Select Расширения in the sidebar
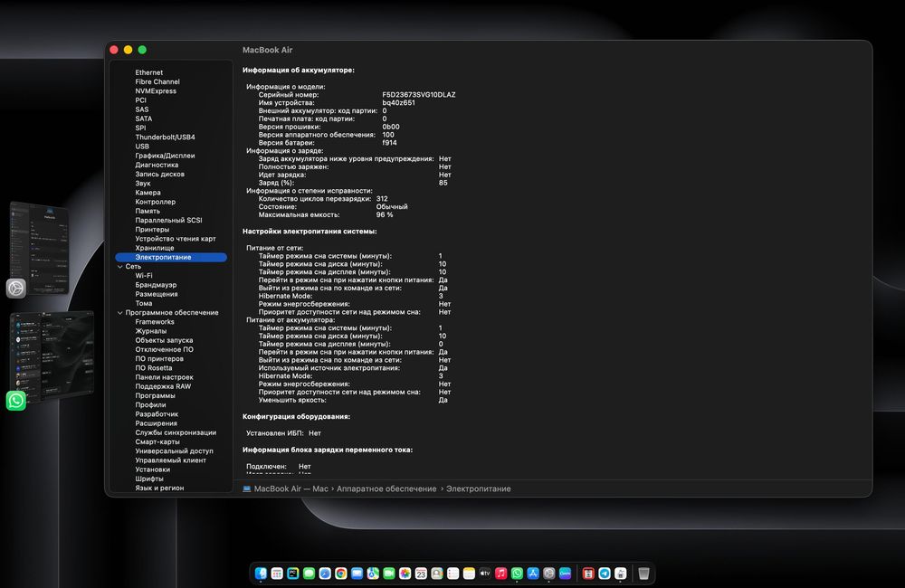 [156, 423]
